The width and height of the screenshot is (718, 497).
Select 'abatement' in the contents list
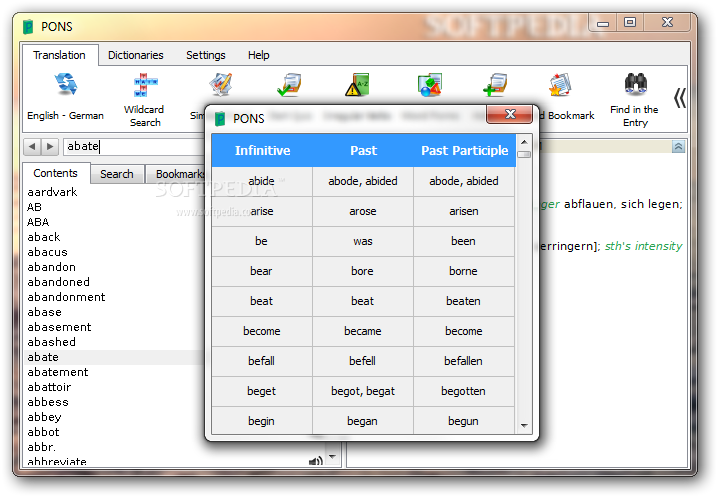point(58,372)
